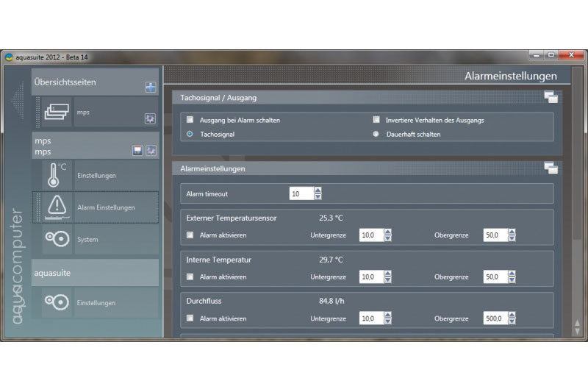The image size is (588, 392).
Task: Click the Interne Temperatur Untergrenze stepper
Action: click(388, 277)
